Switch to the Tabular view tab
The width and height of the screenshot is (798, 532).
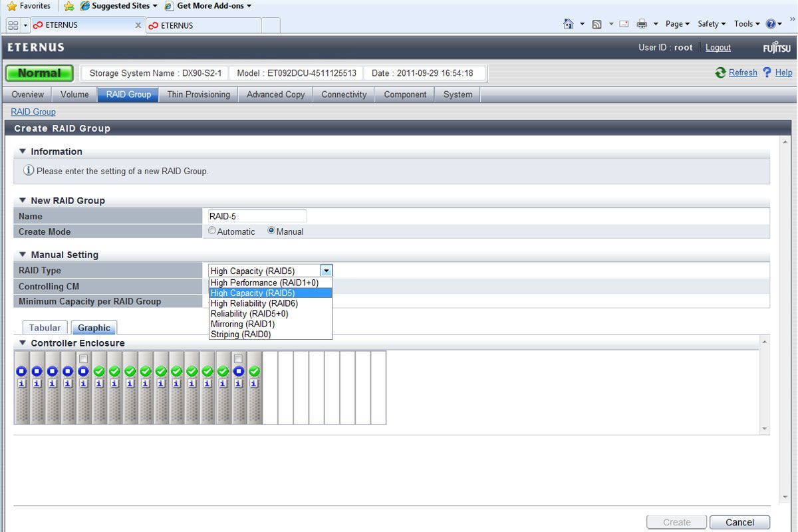tap(45, 327)
